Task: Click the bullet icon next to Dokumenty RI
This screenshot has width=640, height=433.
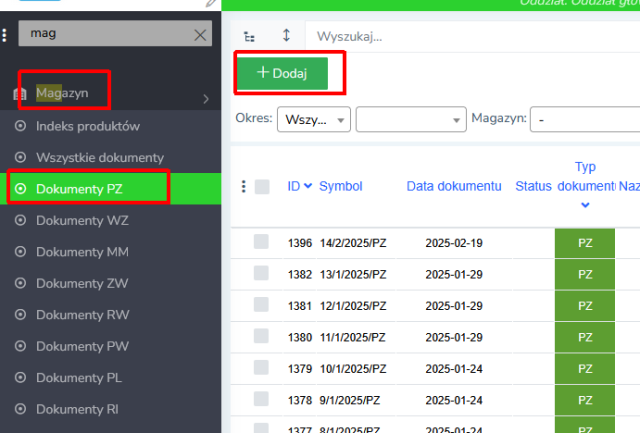Action: pos(20,409)
